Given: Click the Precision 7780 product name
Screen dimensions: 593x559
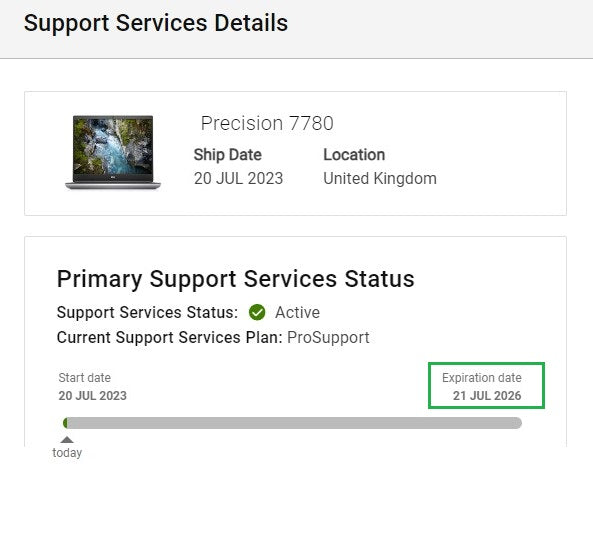Looking at the screenshot, I should (x=267, y=123).
